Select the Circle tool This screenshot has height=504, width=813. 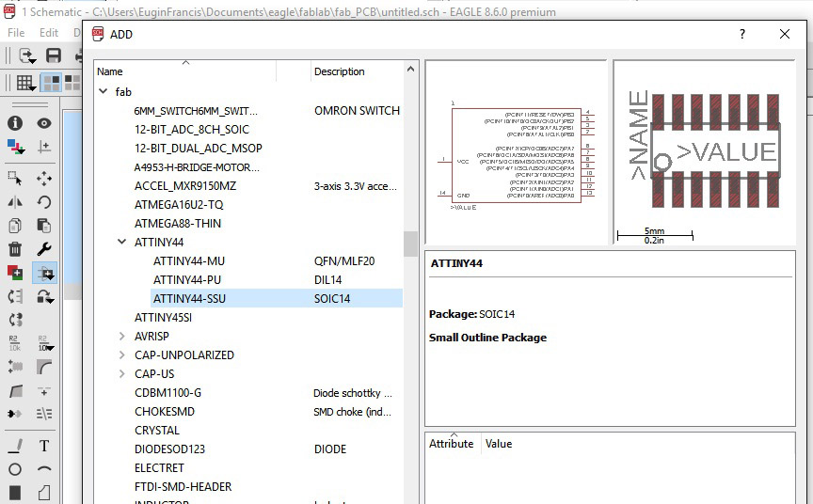click(x=15, y=469)
